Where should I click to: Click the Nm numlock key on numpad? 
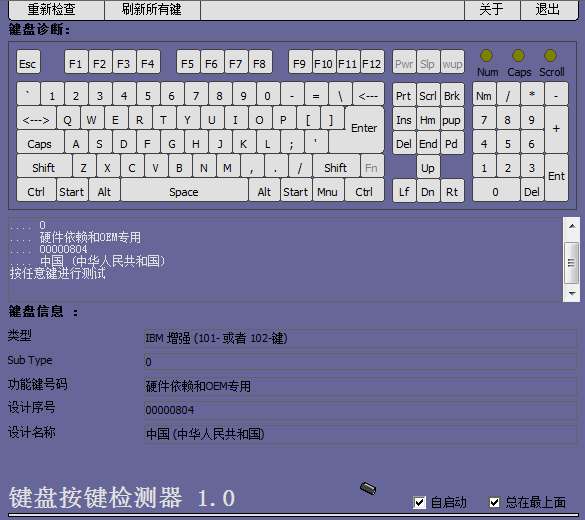[484, 94]
